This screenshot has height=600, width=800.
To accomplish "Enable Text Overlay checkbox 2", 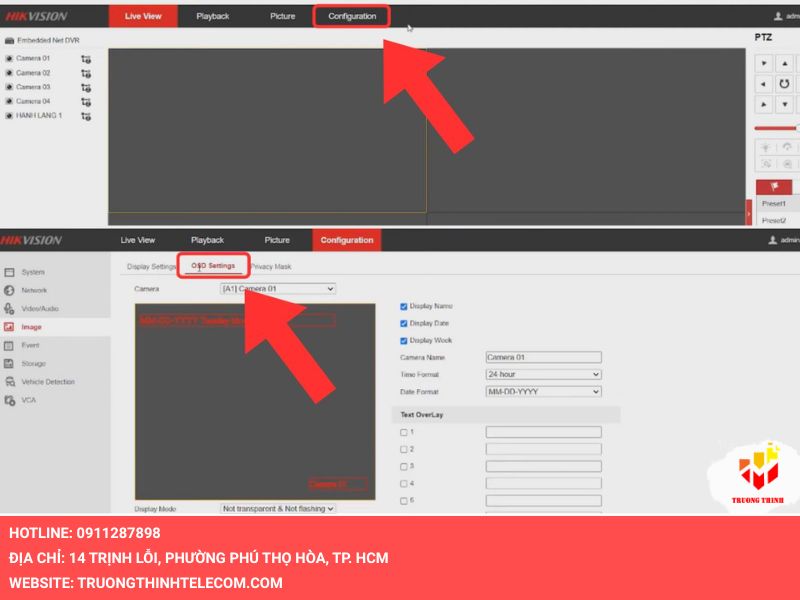I will point(404,449).
